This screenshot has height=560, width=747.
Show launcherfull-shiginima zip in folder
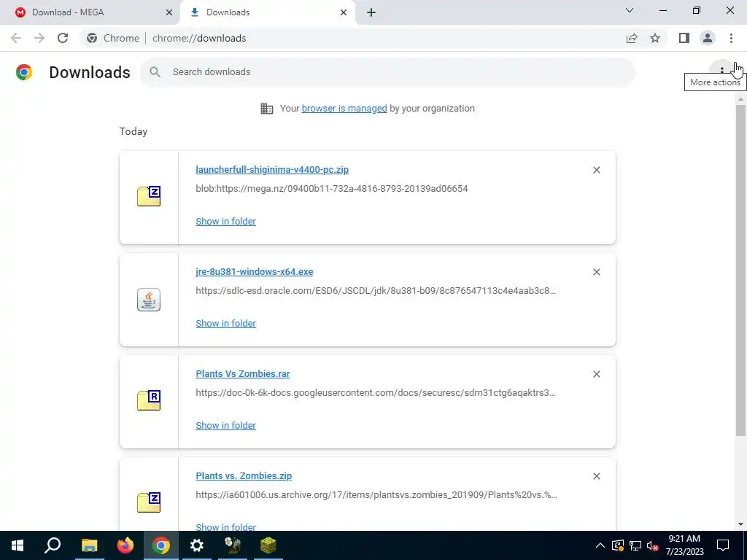pyautogui.click(x=226, y=222)
